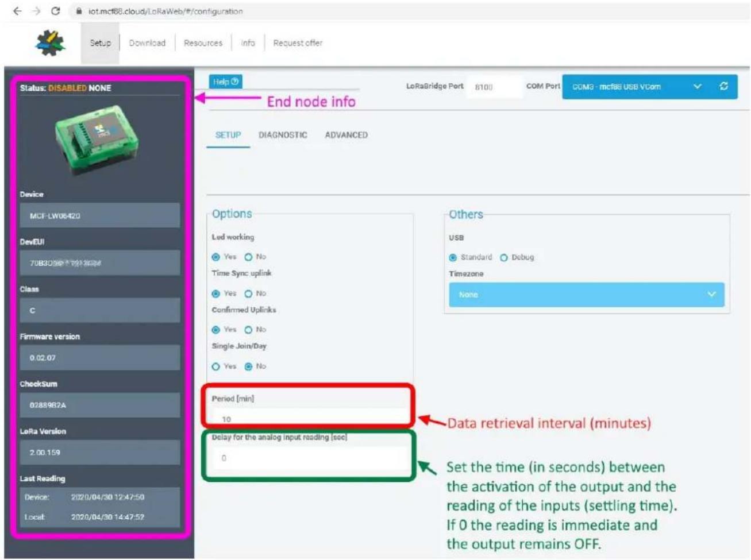Select No for Single Join/Day

click(248, 366)
